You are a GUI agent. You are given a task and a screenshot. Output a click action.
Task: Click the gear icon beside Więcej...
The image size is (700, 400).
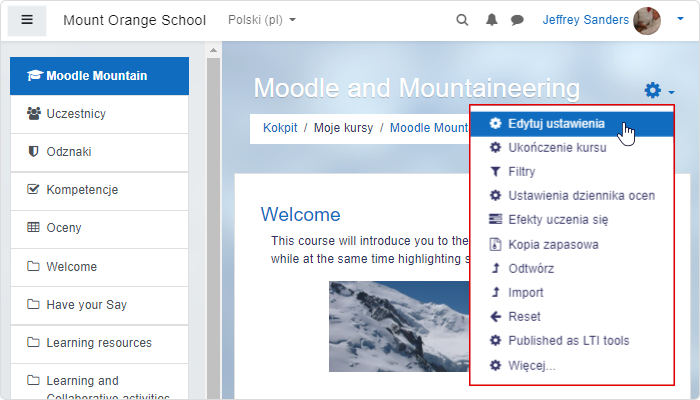pyautogui.click(x=495, y=365)
